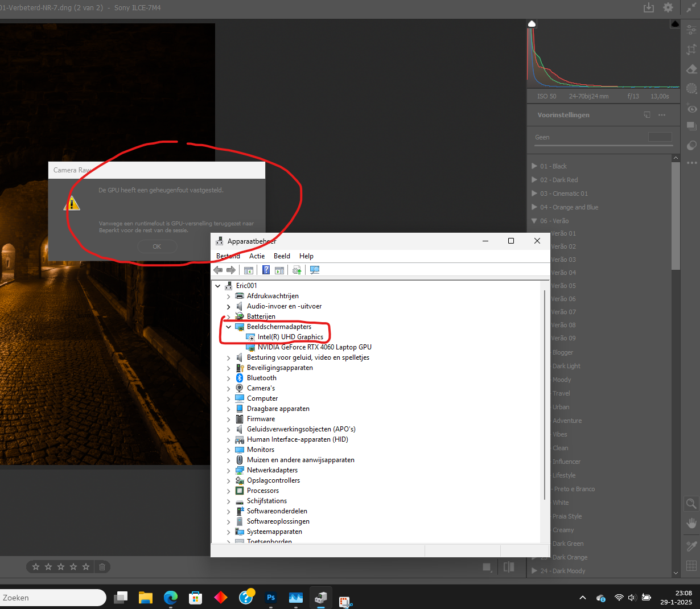Expand the Netwerkadapters category
This screenshot has width=700, height=609.
228,470
